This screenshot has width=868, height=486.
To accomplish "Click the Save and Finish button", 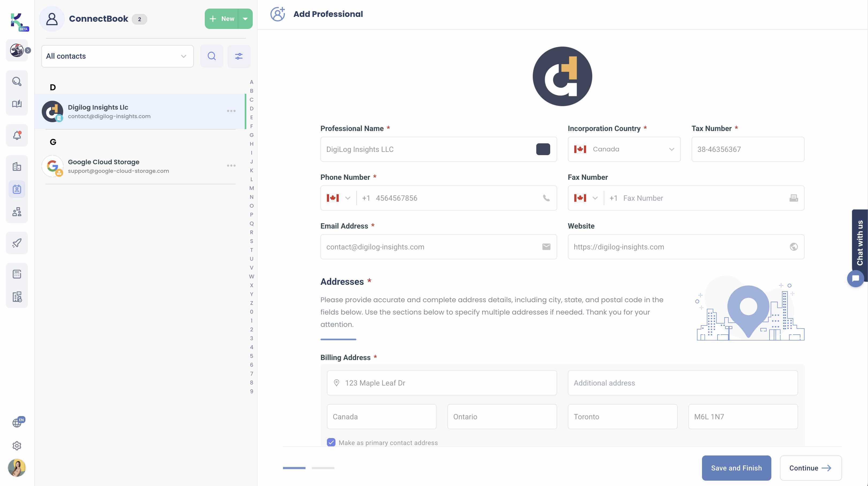I will [736, 468].
